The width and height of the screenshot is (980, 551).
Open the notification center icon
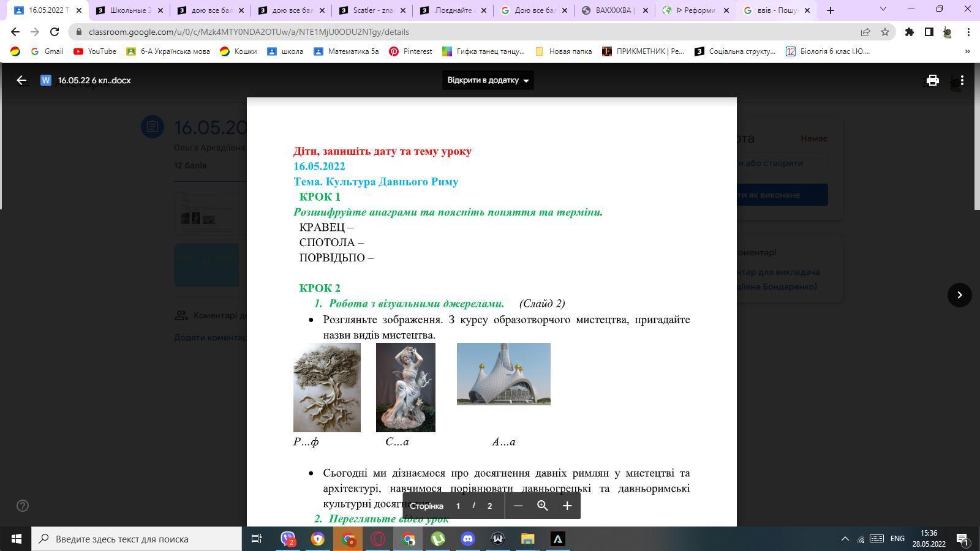click(962, 539)
